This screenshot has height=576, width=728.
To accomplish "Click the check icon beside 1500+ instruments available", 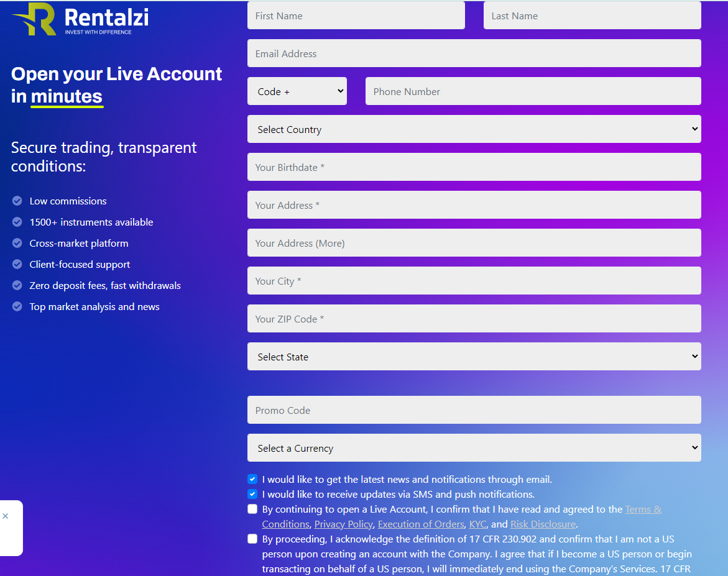I will [17, 222].
